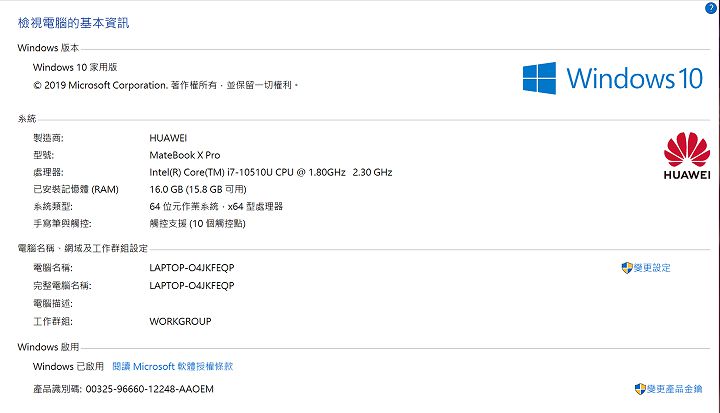Click the 系統類型 label

click(x=53, y=206)
